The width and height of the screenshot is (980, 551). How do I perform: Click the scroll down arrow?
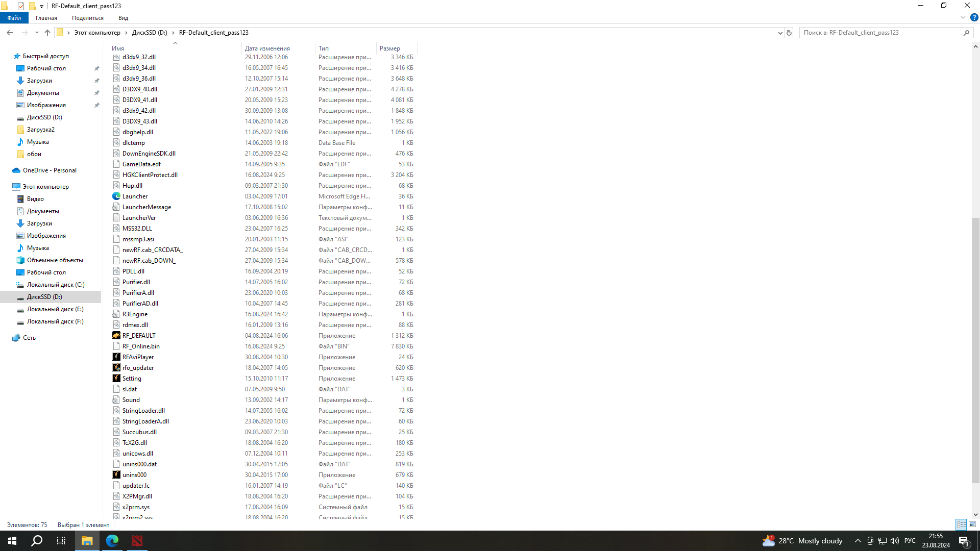pos(975,515)
